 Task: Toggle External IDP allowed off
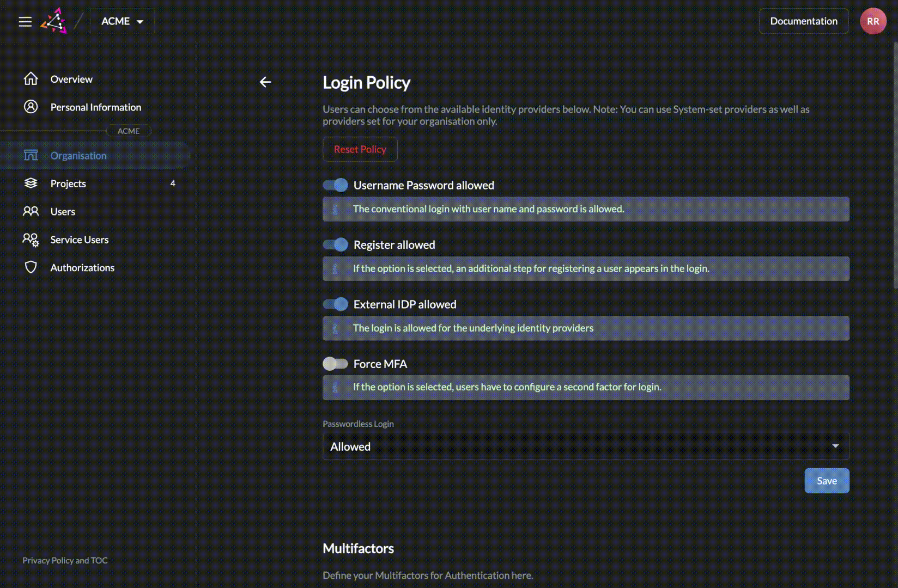click(335, 304)
